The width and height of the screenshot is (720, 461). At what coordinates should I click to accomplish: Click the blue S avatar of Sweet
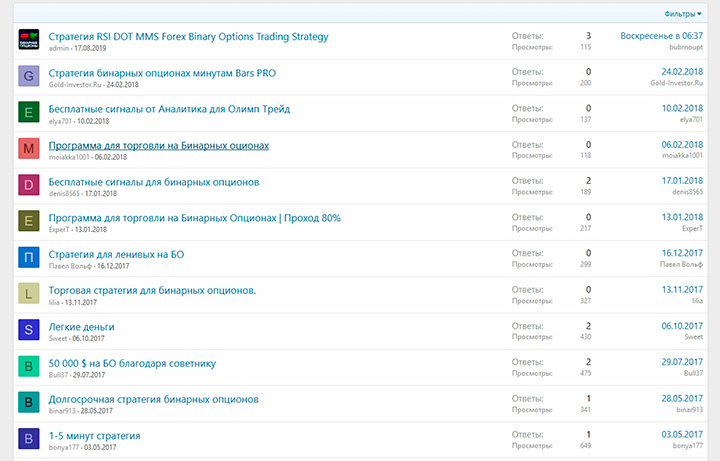pos(30,330)
